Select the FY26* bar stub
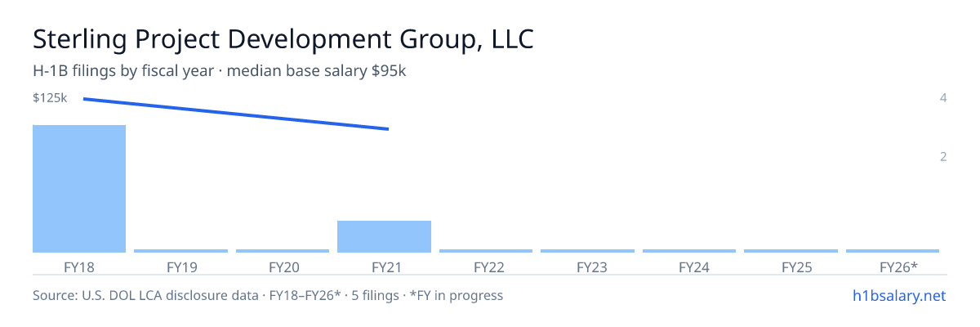The image size is (980, 327). coord(893,251)
